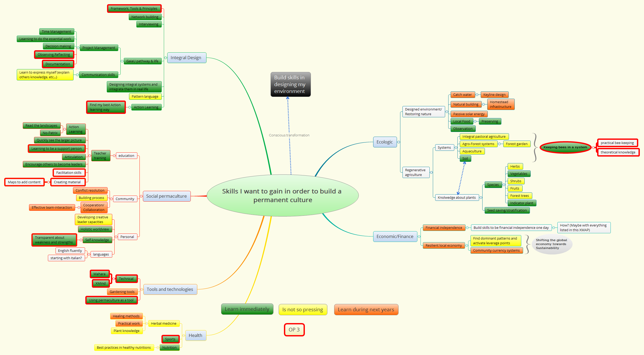This screenshot has height=355, width=644.
Task: Click the yellow Is not so pressing legend
Action: pyautogui.click(x=303, y=310)
